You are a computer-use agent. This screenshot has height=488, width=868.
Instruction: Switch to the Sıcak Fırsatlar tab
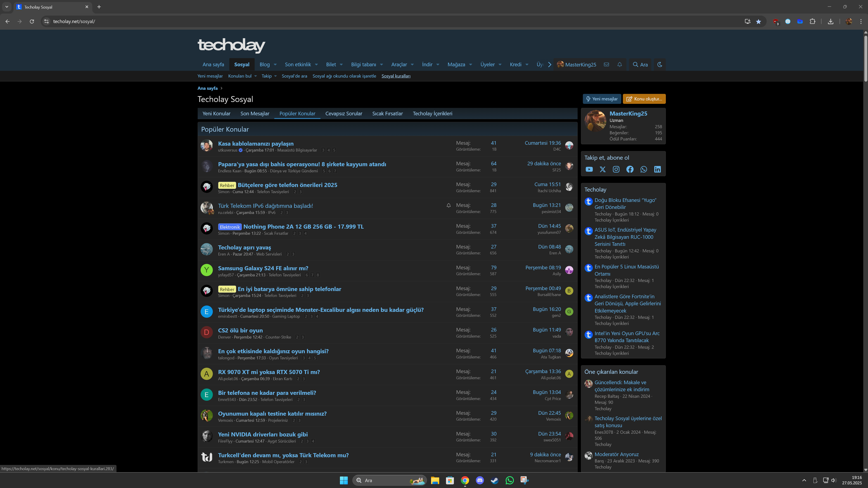(387, 114)
